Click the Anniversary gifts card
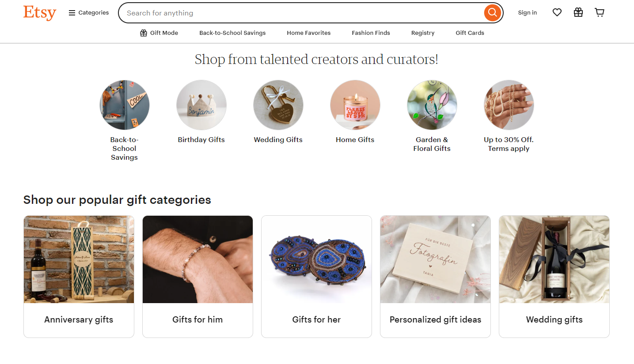Image resolution: width=634 pixels, height=364 pixels. point(79,276)
